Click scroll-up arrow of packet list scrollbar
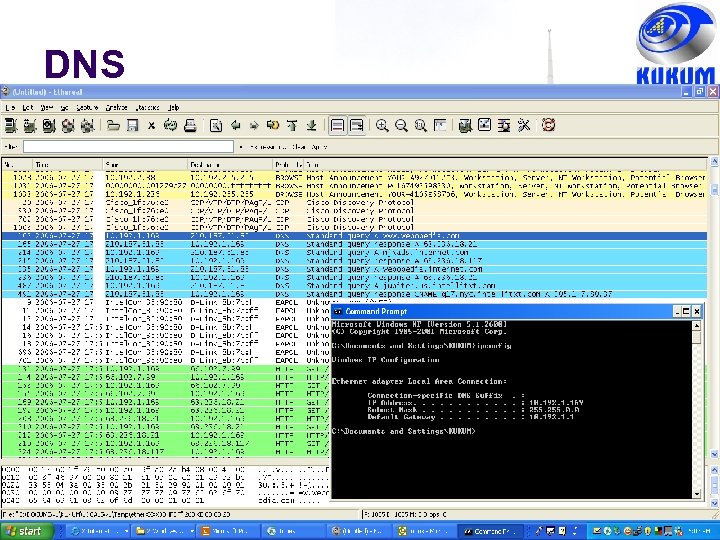720x540 pixels. tap(714, 162)
